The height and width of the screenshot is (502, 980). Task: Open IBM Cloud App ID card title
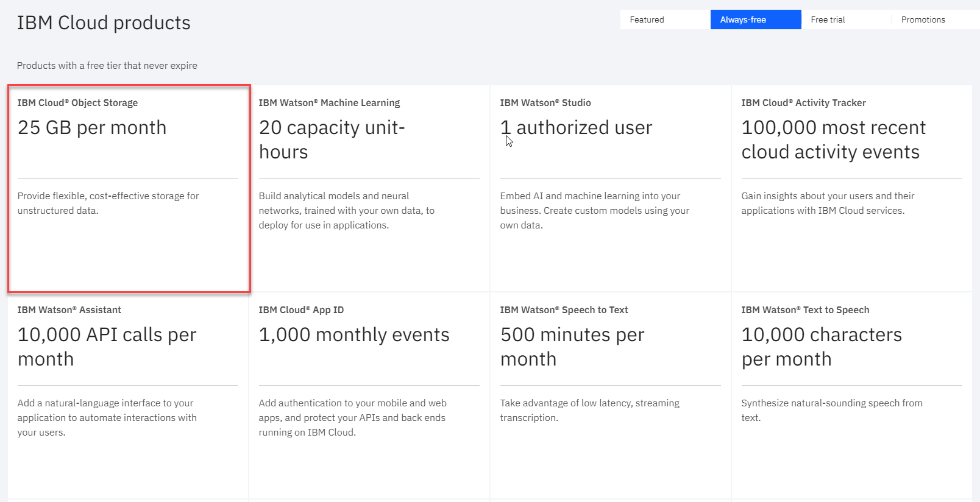click(301, 310)
